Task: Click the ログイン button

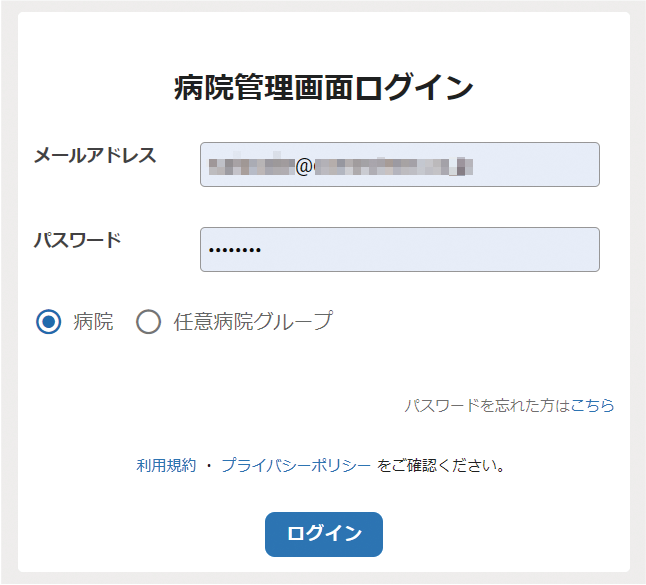Action: [324, 534]
